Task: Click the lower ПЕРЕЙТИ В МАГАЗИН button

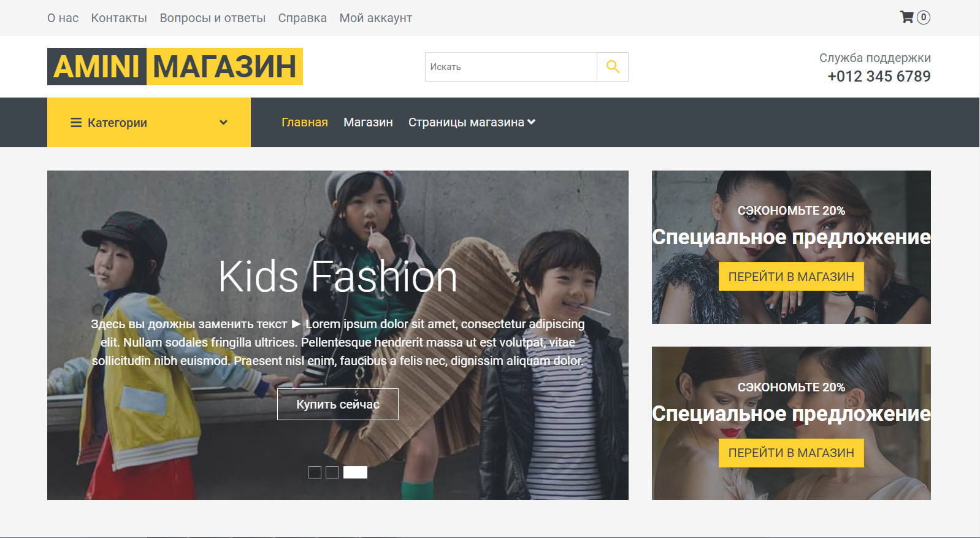Action: pyautogui.click(x=791, y=453)
